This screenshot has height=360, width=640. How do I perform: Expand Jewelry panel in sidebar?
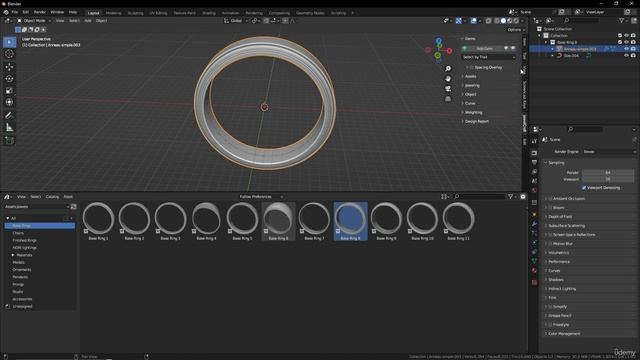(472, 86)
